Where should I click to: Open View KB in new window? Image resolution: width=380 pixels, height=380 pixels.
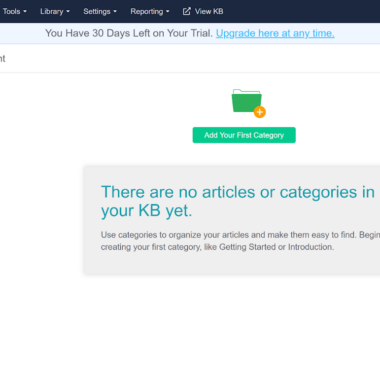point(203,11)
